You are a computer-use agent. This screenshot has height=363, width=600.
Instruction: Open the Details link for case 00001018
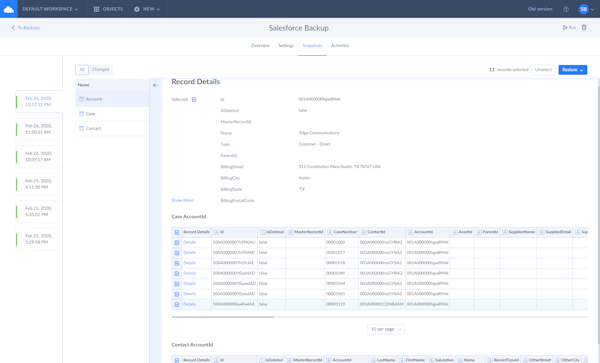[189, 263]
